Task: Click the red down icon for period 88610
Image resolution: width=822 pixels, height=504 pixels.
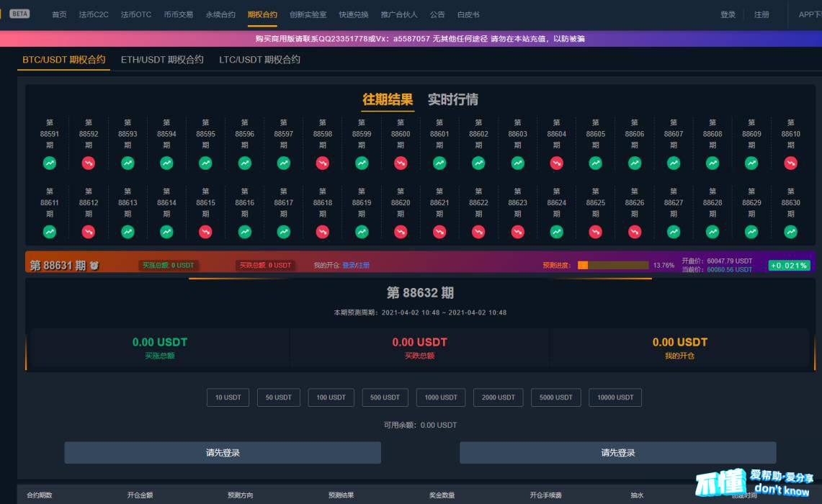Action: point(790,163)
